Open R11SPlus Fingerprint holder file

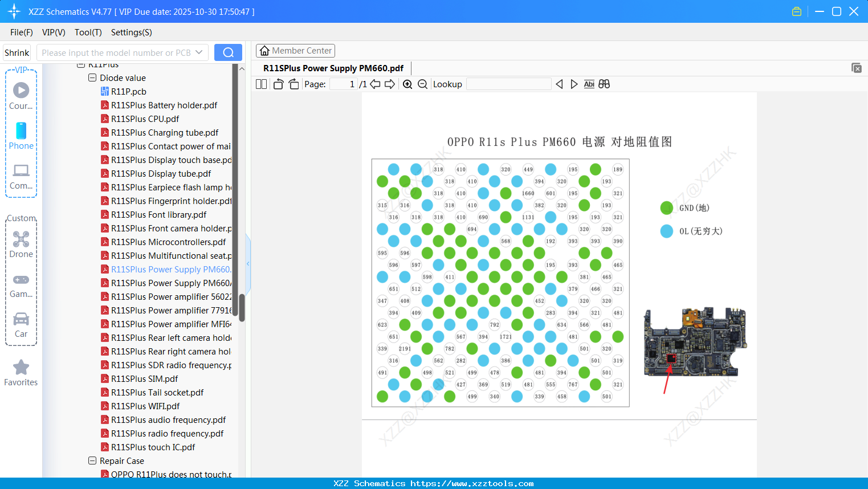click(171, 201)
